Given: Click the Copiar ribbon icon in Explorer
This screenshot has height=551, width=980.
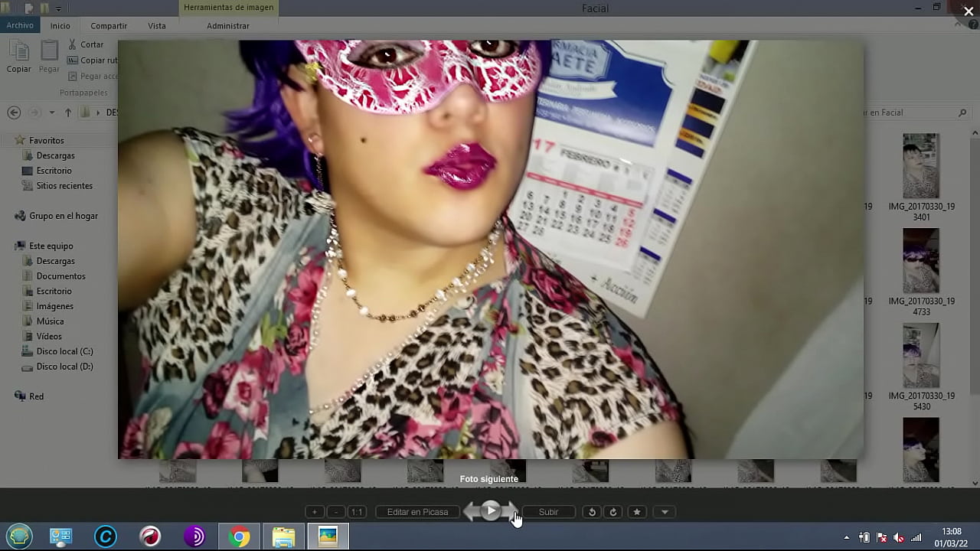Looking at the screenshot, I should (x=19, y=57).
